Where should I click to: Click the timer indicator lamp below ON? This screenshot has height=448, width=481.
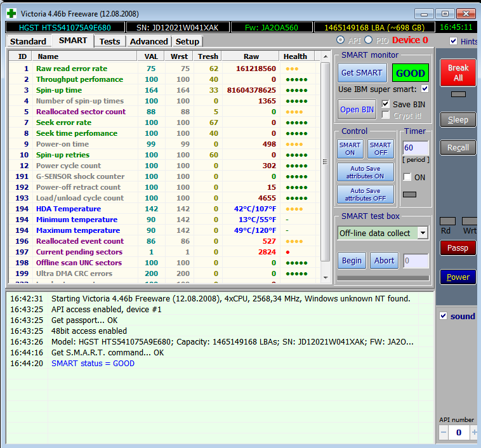point(409,194)
